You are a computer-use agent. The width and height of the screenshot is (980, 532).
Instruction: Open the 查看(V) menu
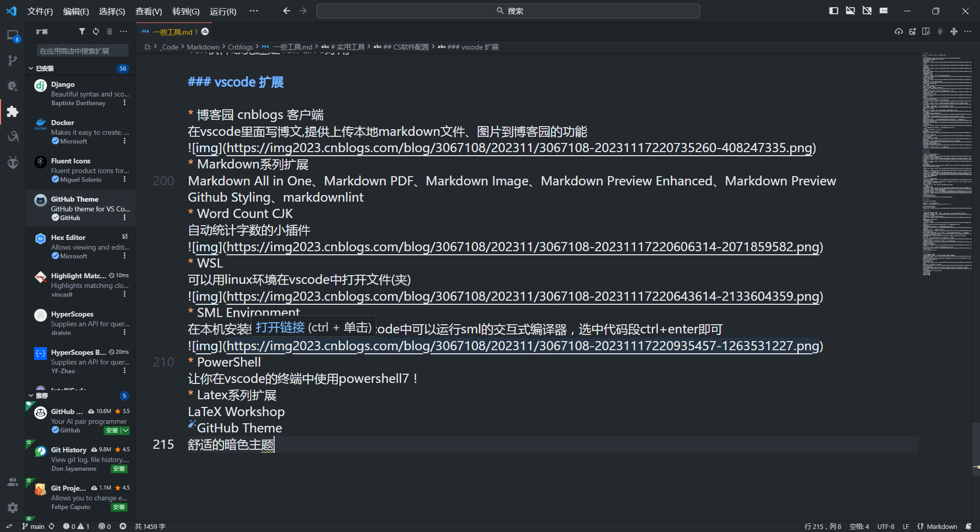point(149,11)
